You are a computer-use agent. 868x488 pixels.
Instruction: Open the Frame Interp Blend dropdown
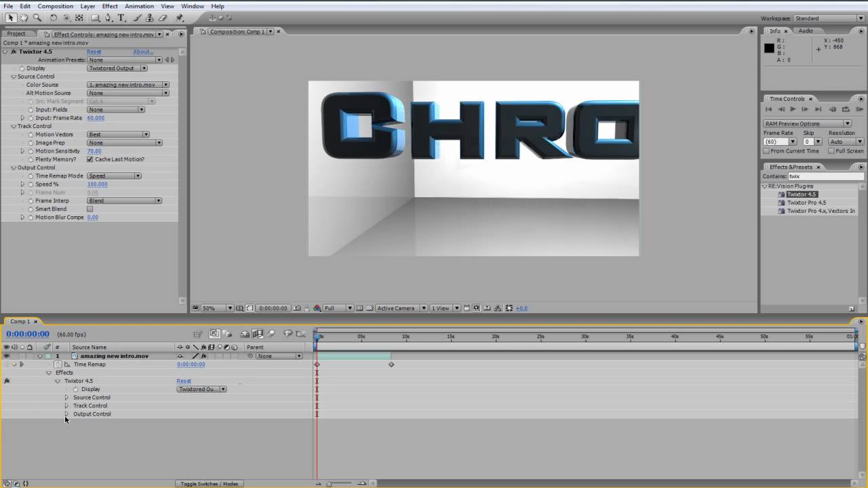coord(125,201)
